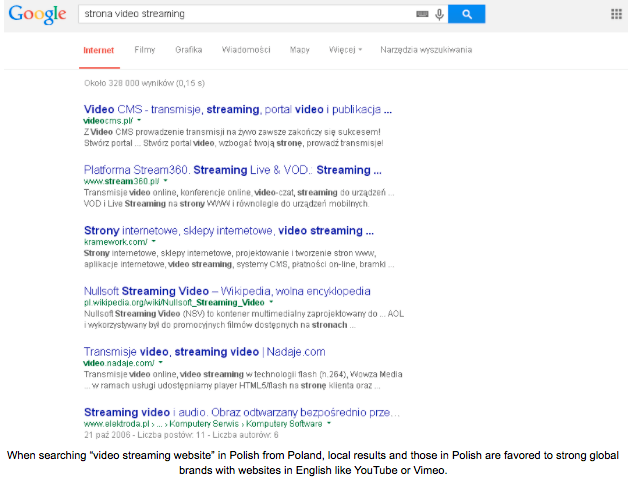630x481 pixels.
Task: Switch to the Grafika tab
Action: pos(188,49)
